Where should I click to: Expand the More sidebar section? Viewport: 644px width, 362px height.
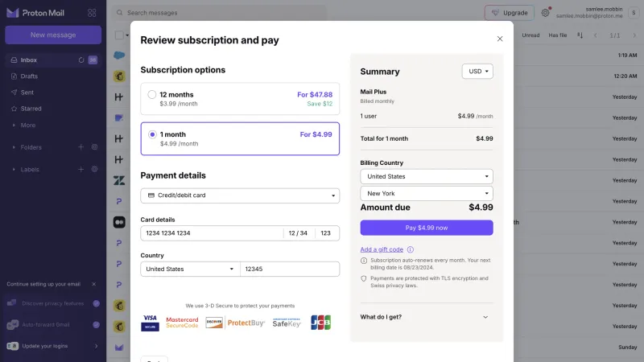[x=28, y=125]
